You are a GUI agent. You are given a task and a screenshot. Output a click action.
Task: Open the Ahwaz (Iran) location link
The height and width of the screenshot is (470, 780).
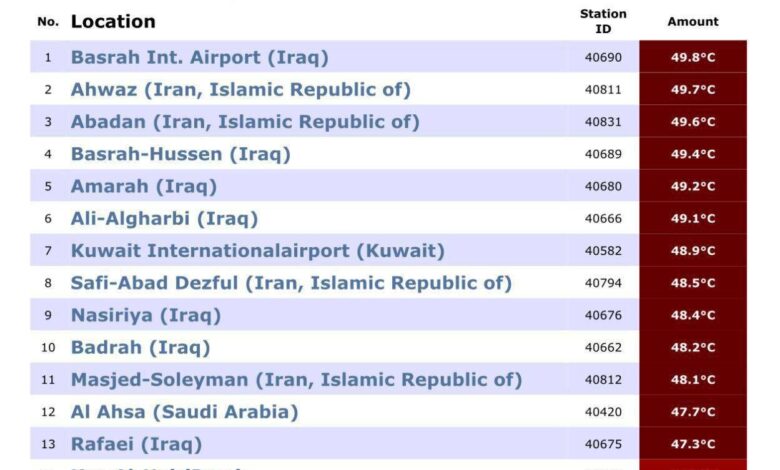tap(241, 90)
